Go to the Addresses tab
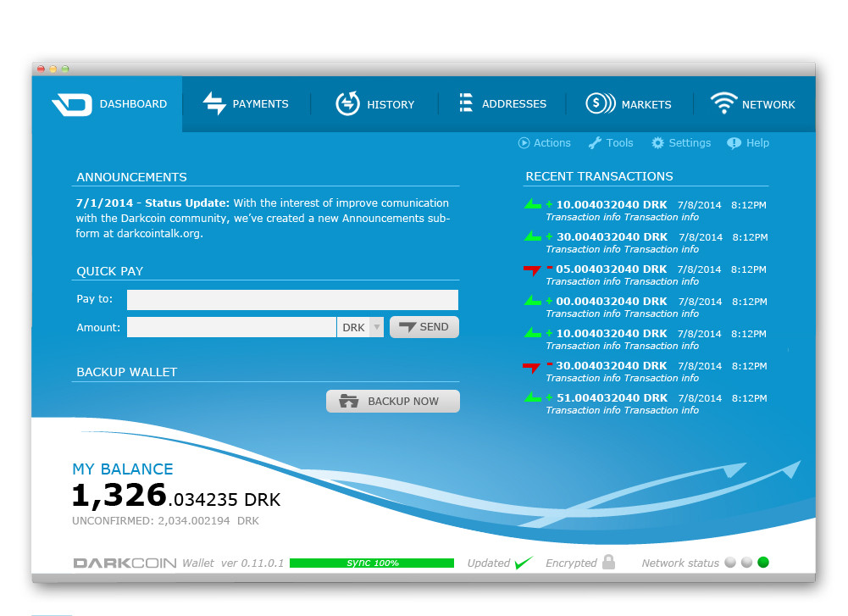 [502, 104]
